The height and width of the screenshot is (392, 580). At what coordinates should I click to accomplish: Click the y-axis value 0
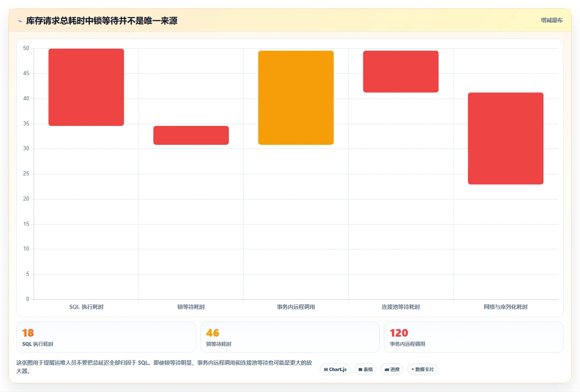pyautogui.click(x=28, y=299)
